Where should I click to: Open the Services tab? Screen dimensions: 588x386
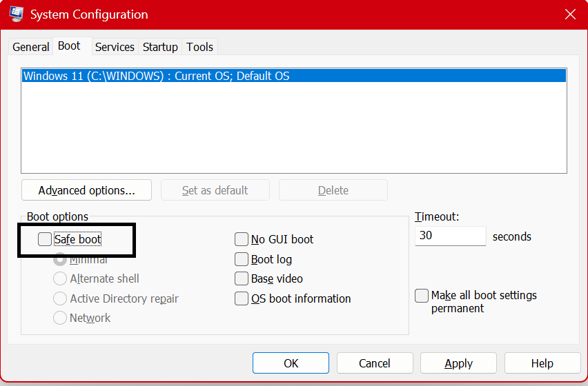click(x=115, y=47)
